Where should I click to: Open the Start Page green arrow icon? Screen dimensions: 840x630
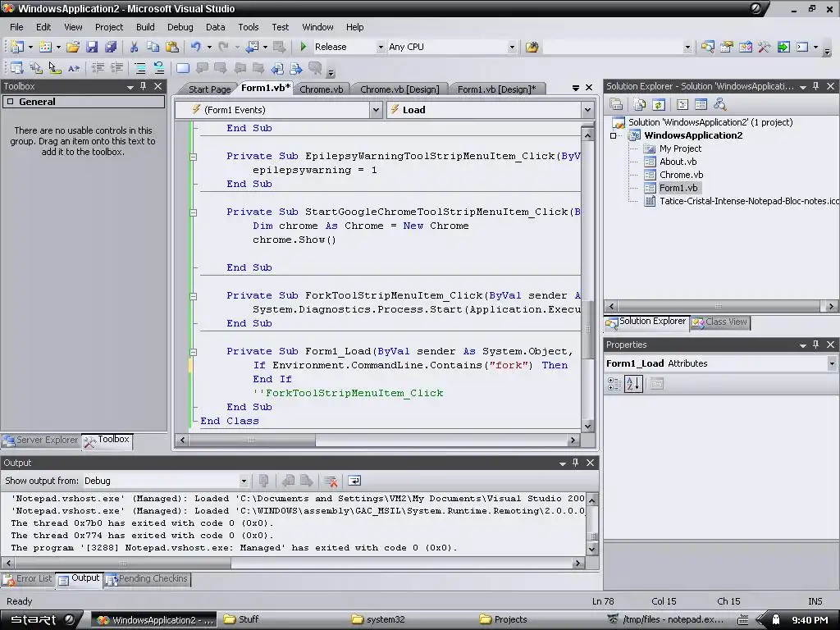point(783,47)
